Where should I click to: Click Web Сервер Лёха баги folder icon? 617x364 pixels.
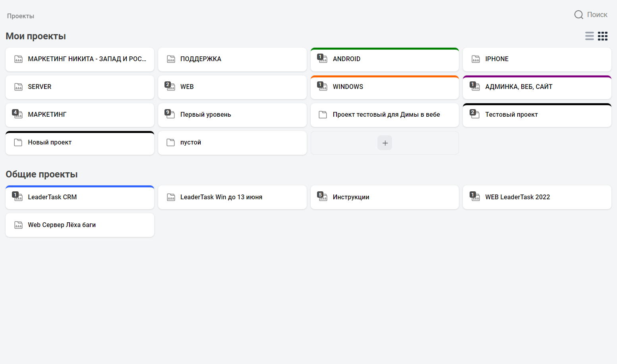pyautogui.click(x=18, y=225)
